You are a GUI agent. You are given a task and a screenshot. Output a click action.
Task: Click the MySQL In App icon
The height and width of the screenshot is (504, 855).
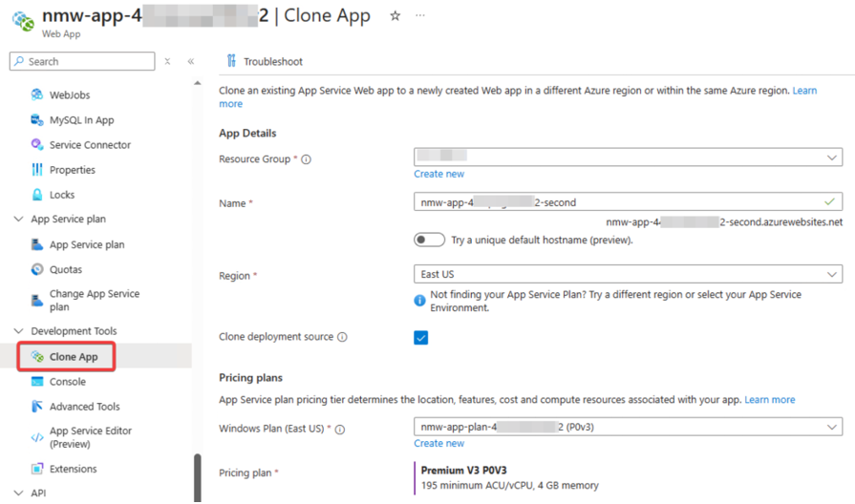tap(37, 120)
